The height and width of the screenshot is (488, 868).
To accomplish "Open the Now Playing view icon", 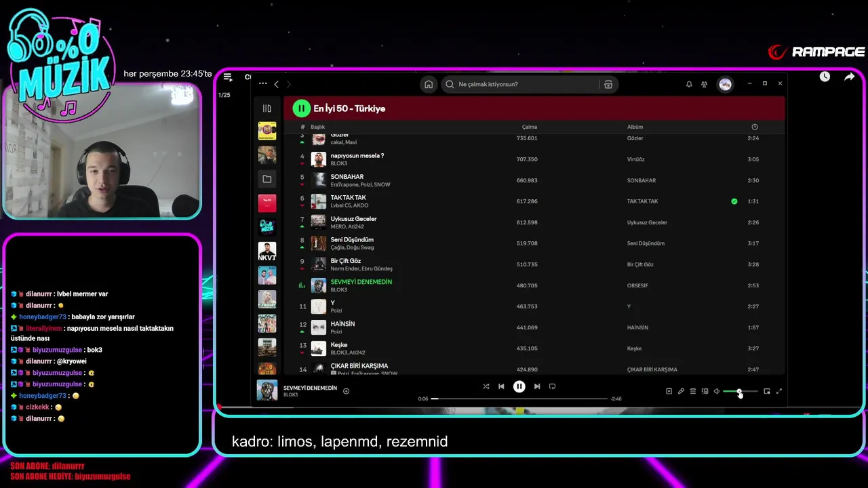I will [669, 391].
